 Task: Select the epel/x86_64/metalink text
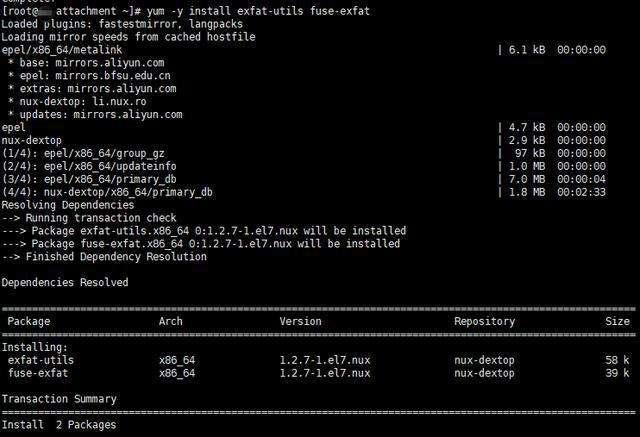coord(62,50)
